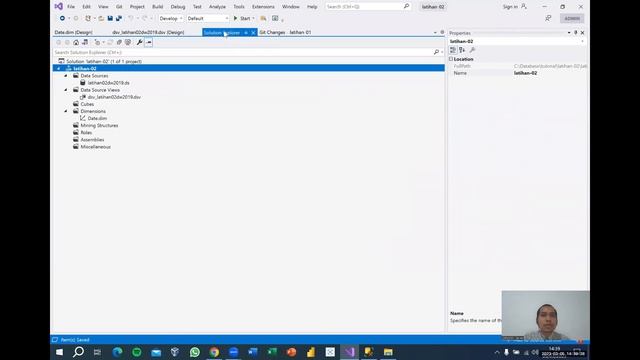This screenshot has width=640, height=360.
Task: Collapse the Dimensions folder
Action: click(x=66, y=111)
